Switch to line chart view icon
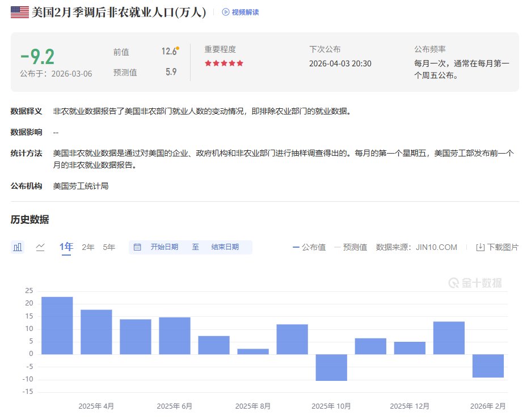 (x=40, y=247)
